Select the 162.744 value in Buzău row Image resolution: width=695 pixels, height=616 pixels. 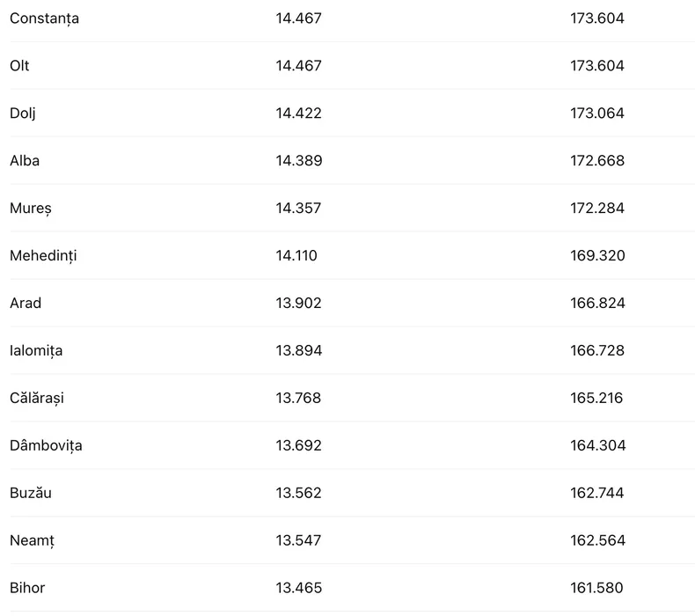click(597, 493)
